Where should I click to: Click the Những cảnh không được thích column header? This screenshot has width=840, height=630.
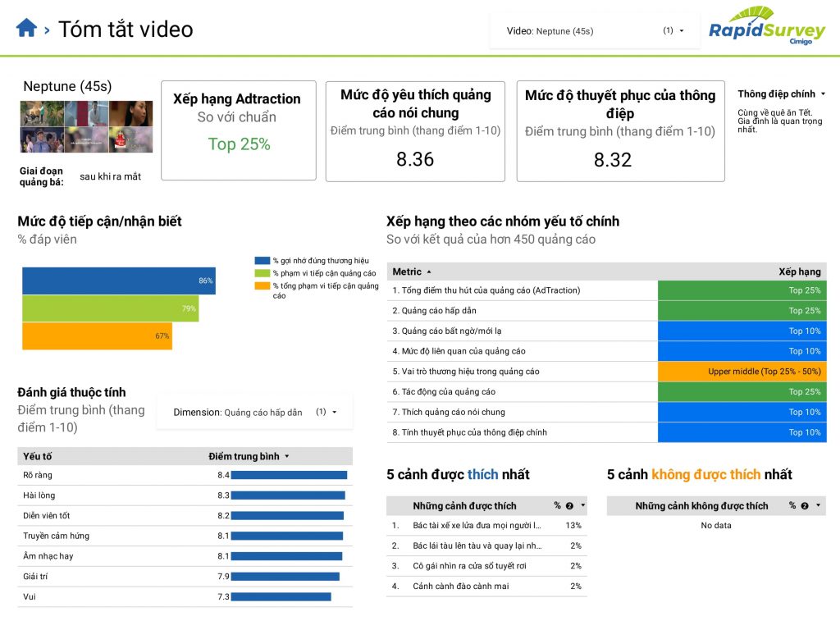pos(701,505)
